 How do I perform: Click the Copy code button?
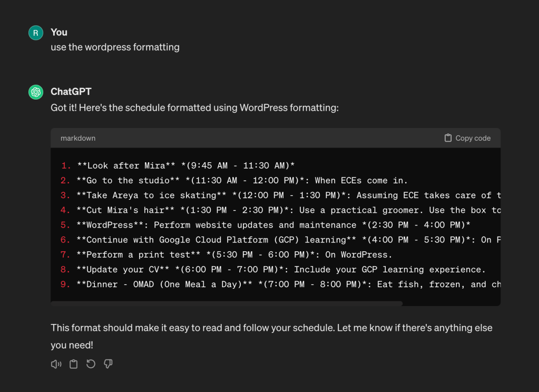[x=467, y=138]
